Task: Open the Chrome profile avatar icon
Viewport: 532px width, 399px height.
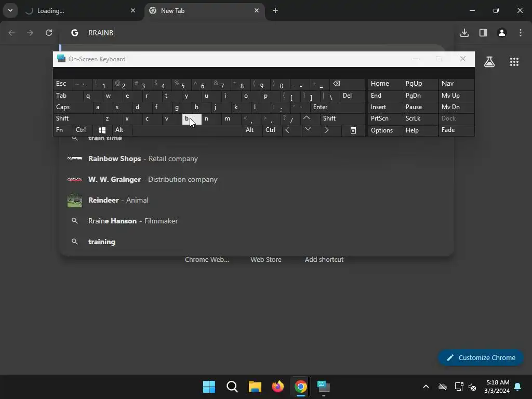Action: tap(502, 33)
